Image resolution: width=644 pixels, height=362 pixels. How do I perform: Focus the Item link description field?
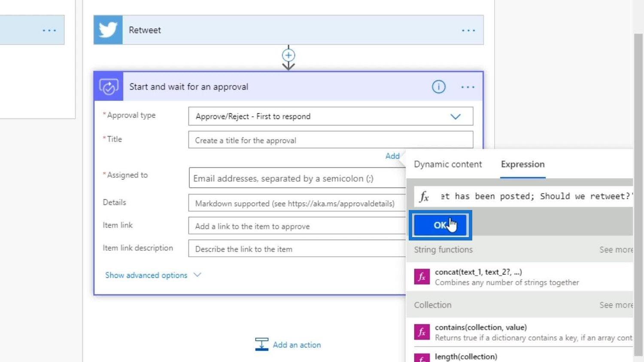pyautogui.click(x=297, y=249)
